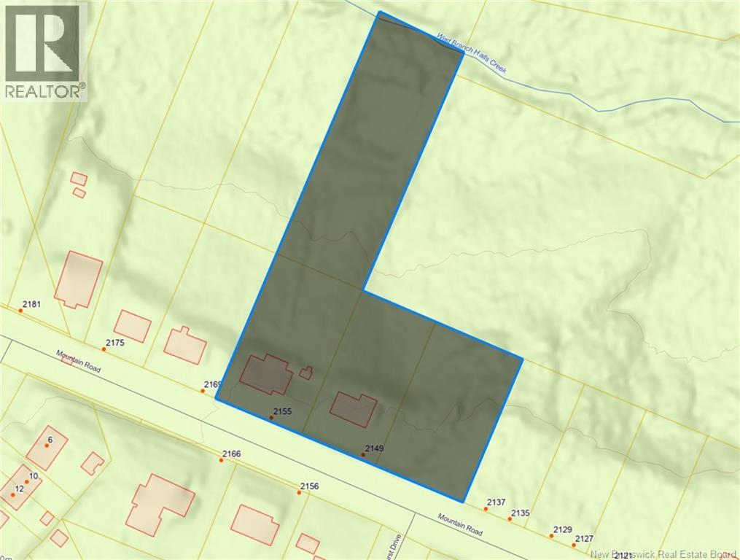740x560 pixels.
Task: Select address label 2156
Action: tap(310, 486)
